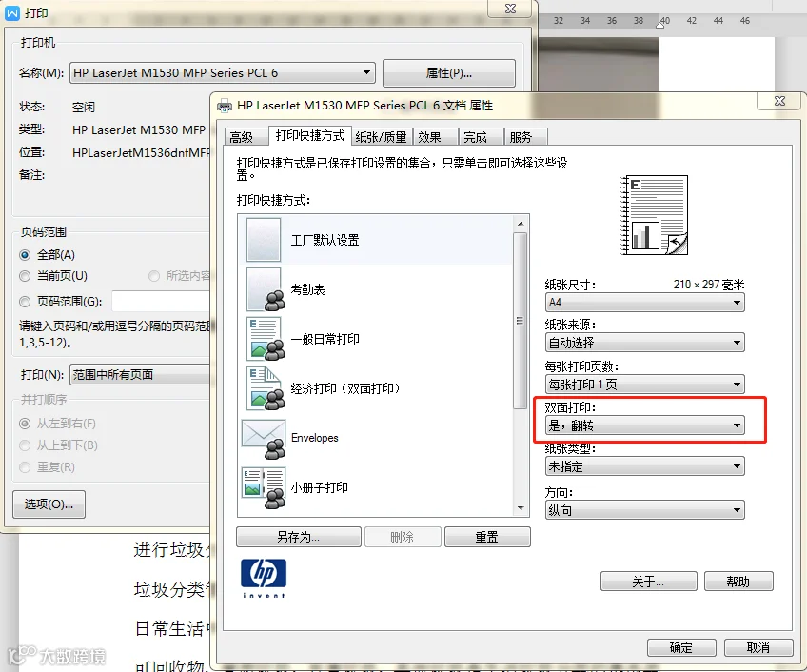Click the HP invent logo

pos(264,579)
